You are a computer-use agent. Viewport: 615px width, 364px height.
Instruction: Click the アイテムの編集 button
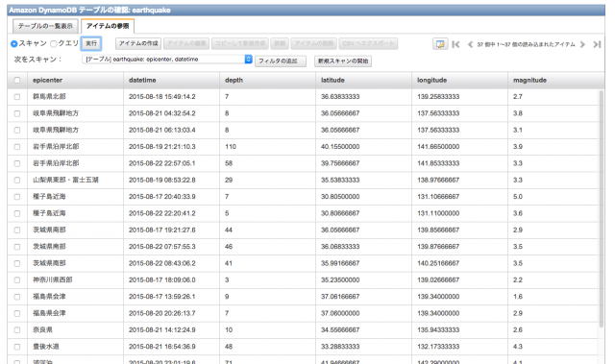[x=186, y=43]
